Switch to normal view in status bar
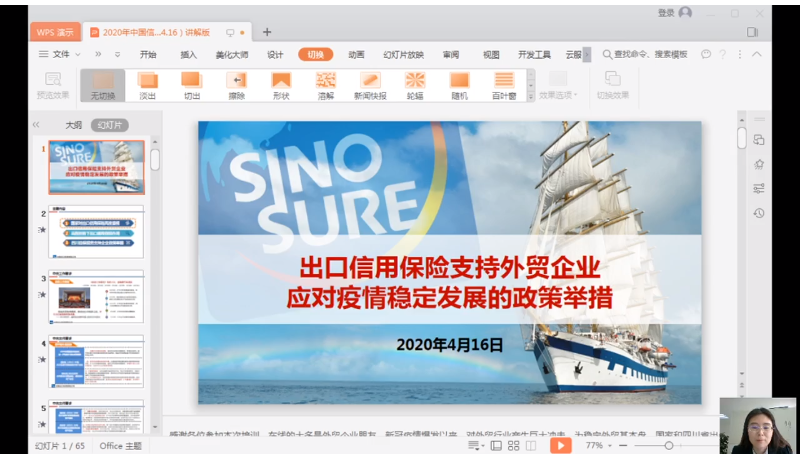The width and height of the screenshot is (805, 454). [x=496, y=446]
